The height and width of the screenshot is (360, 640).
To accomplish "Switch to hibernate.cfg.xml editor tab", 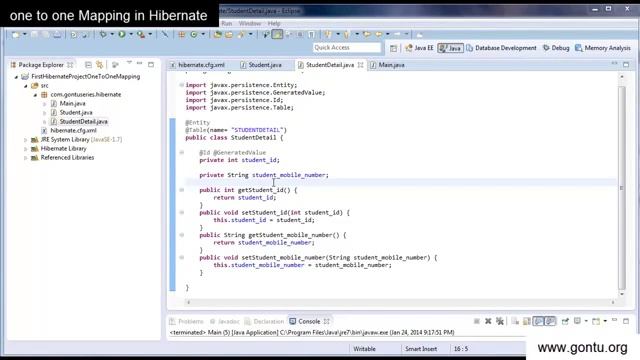I will [198, 65].
